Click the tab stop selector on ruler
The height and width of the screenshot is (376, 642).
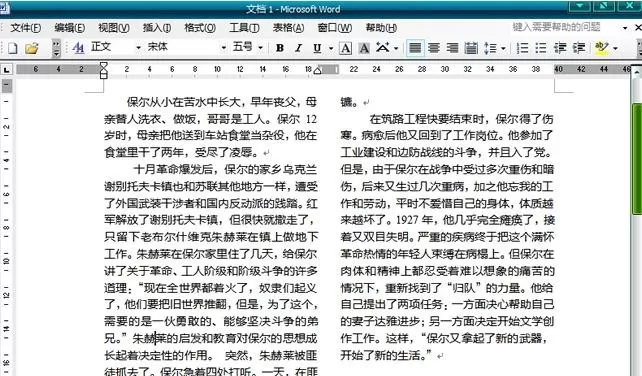coord(7,70)
